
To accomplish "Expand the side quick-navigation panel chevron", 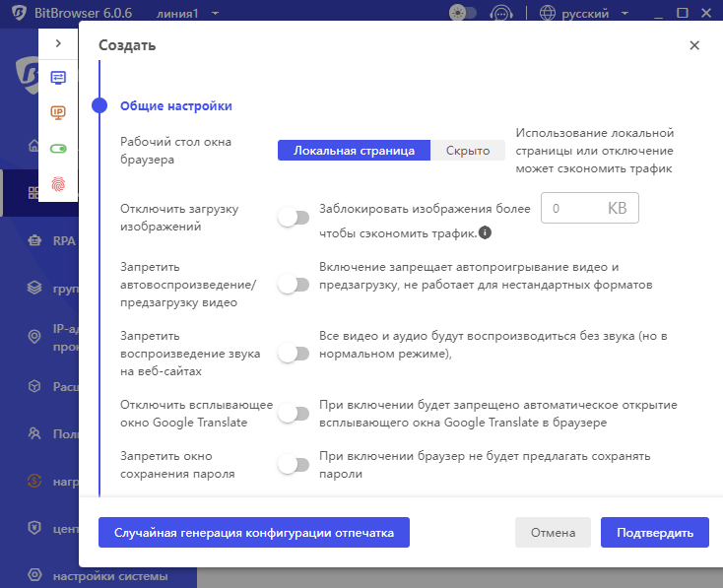I will click(58, 43).
